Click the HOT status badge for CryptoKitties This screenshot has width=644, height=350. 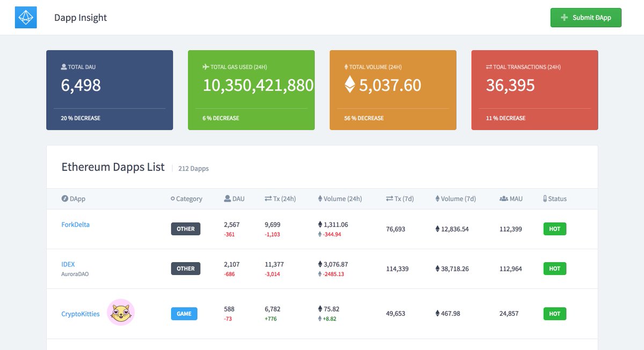click(555, 314)
